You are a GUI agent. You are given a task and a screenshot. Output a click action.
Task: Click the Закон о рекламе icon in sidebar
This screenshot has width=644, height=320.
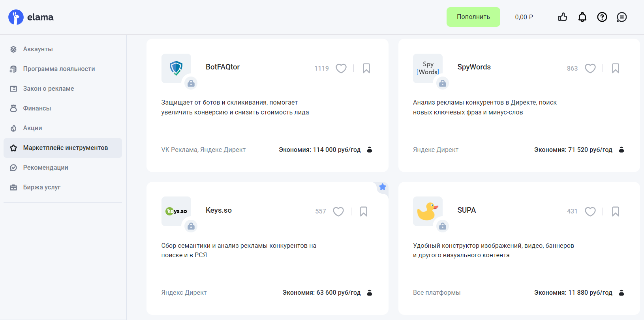pos(13,89)
